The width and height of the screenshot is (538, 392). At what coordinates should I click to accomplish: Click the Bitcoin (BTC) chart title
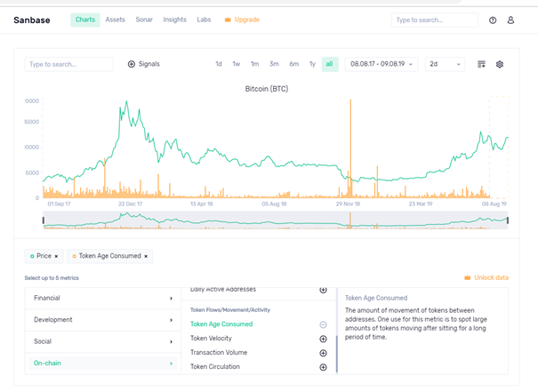coord(267,89)
